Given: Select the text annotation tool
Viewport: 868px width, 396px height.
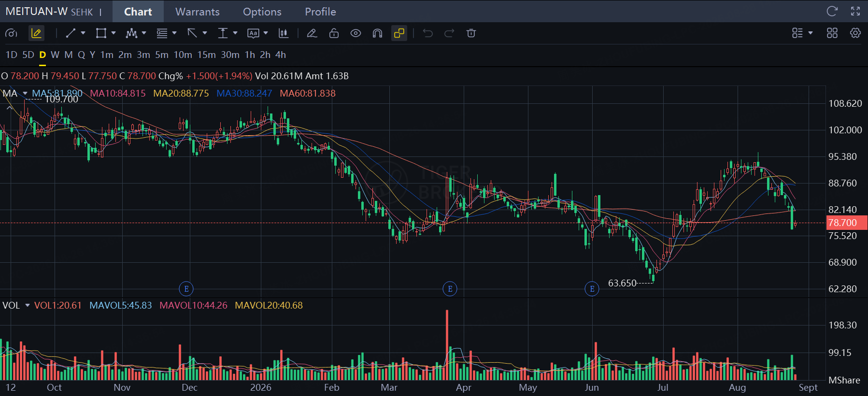Looking at the screenshot, I should pyautogui.click(x=253, y=33).
